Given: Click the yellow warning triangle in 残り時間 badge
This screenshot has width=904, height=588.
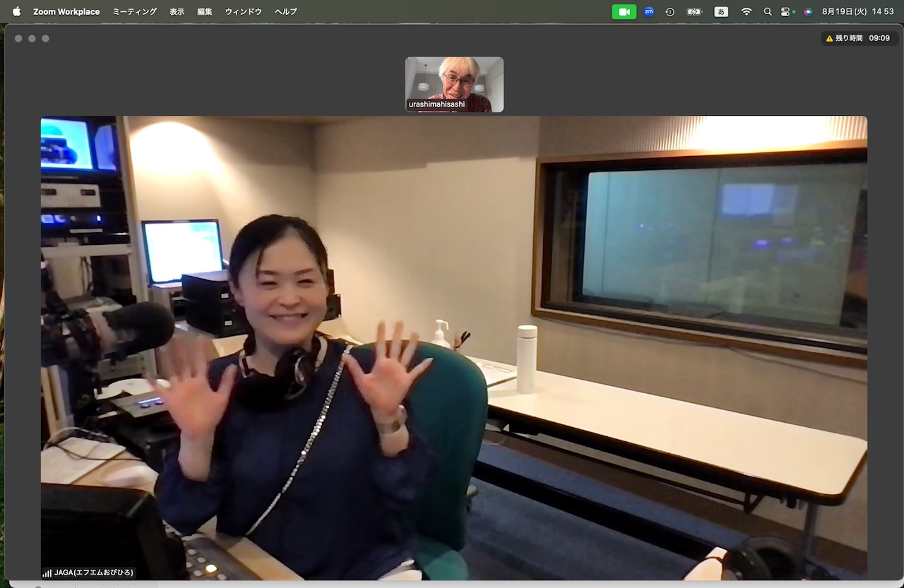Looking at the screenshot, I should [x=830, y=38].
